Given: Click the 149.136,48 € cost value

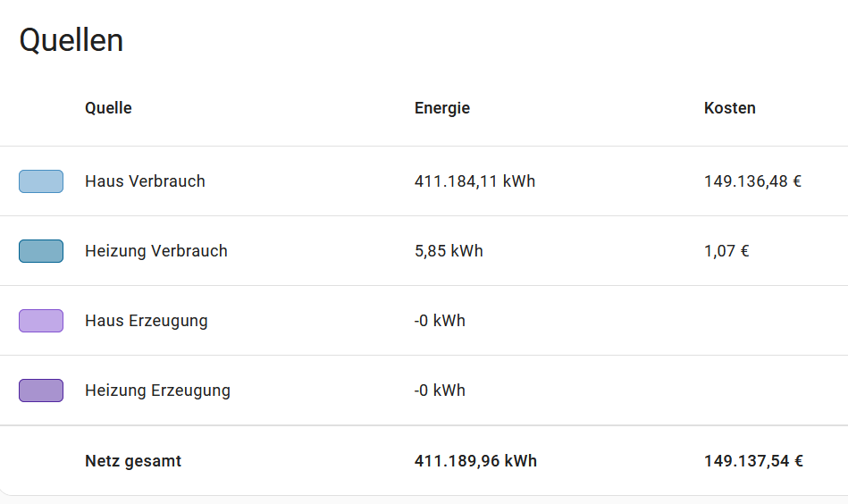Looking at the screenshot, I should (752, 181).
